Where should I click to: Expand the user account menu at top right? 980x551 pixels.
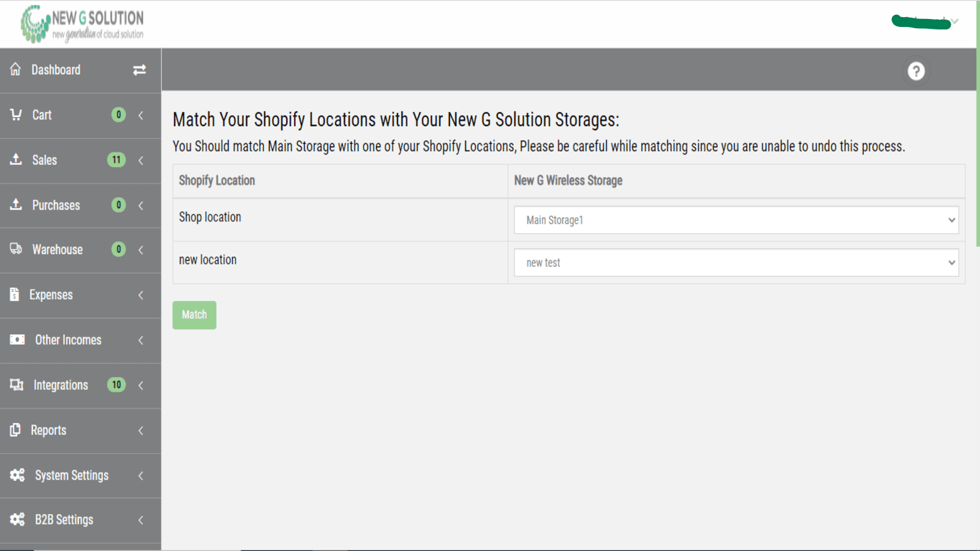925,22
